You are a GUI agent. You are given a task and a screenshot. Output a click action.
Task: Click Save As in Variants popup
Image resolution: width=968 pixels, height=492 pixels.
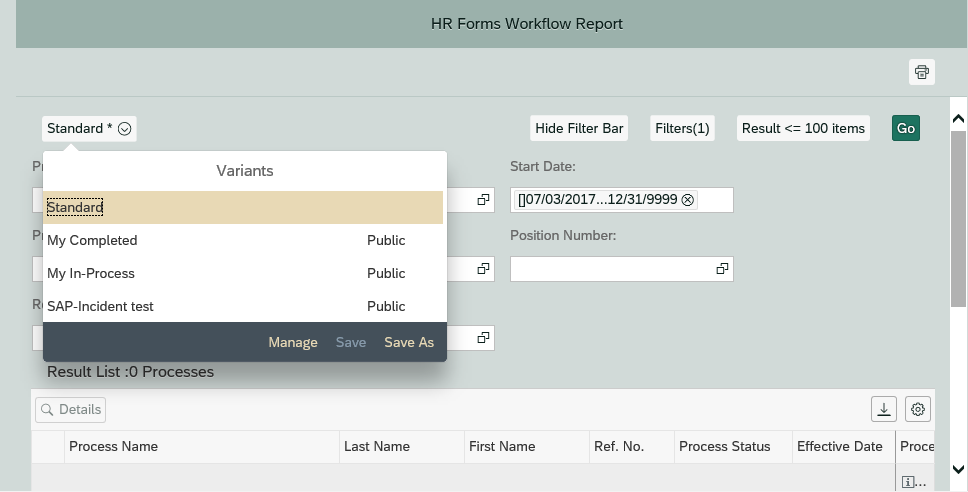(409, 343)
